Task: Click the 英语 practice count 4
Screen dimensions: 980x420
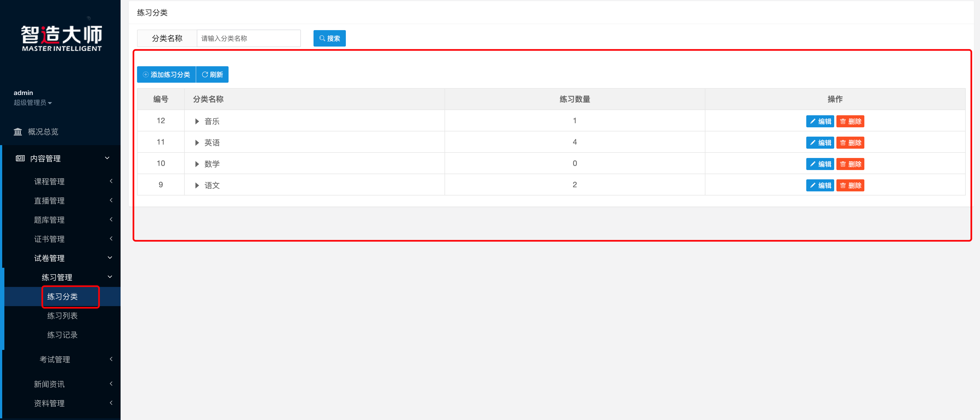Action: pos(574,142)
